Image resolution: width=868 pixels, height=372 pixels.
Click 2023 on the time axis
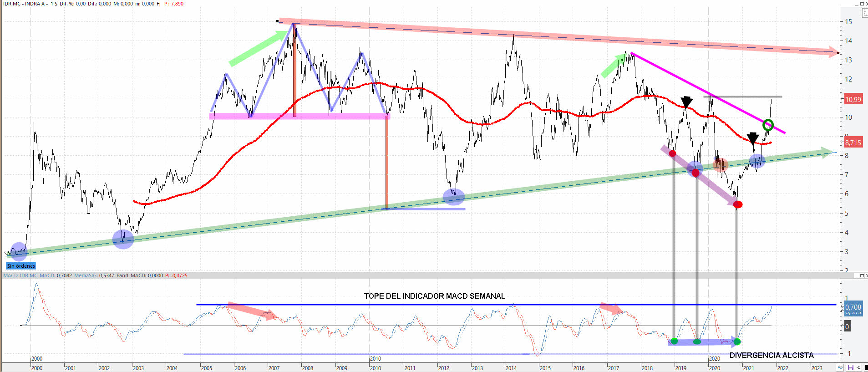[x=817, y=368]
